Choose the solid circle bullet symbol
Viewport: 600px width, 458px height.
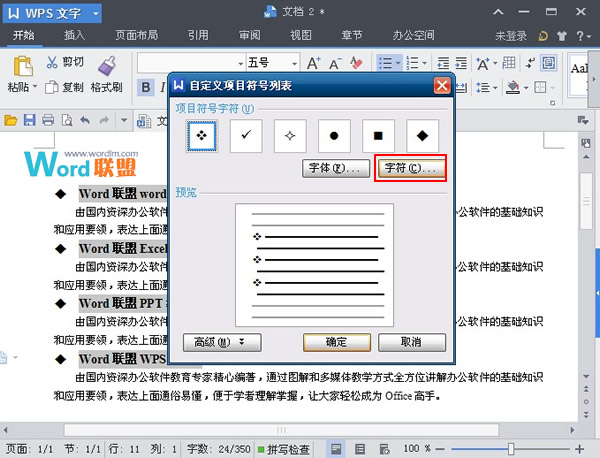coord(334,134)
